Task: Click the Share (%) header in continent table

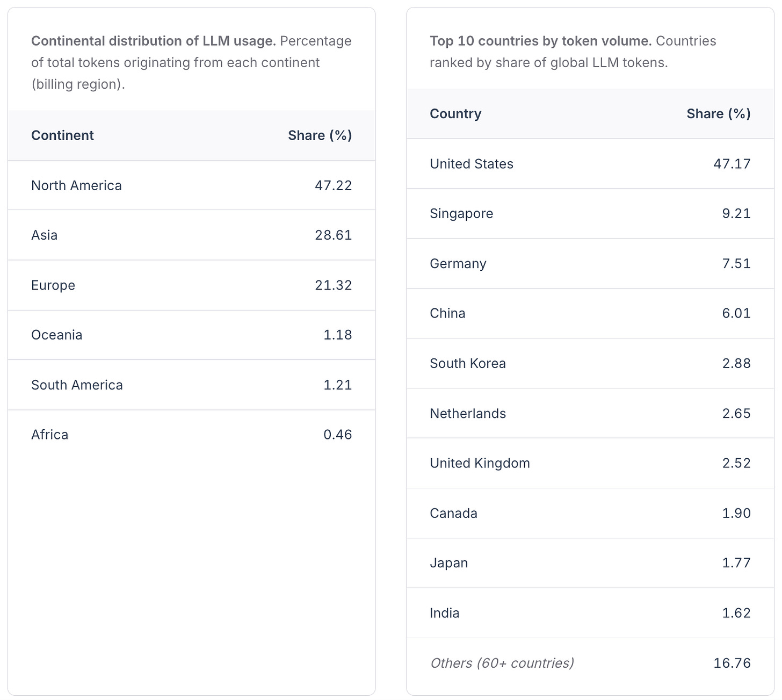Action: 320,135
